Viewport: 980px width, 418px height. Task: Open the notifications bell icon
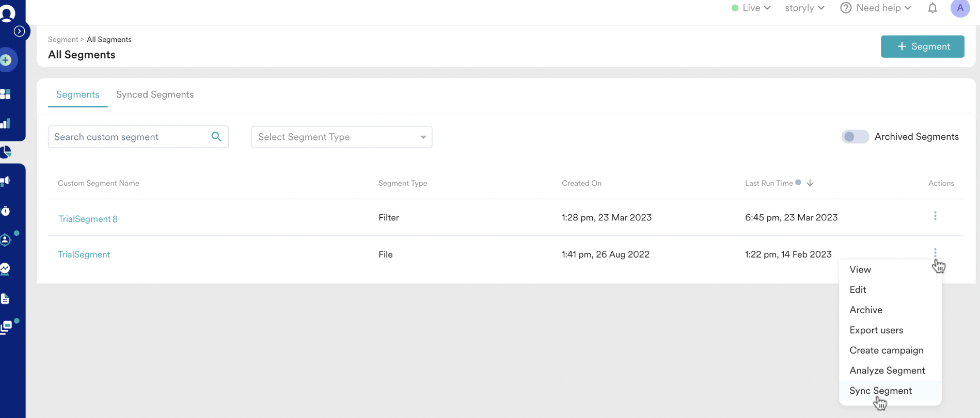(932, 8)
